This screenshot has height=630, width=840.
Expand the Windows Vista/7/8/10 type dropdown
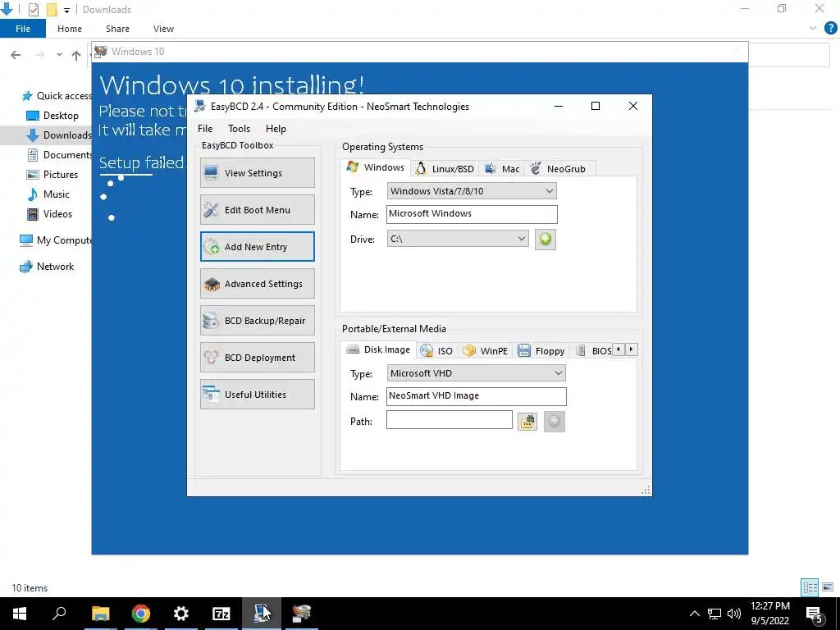pyautogui.click(x=472, y=191)
